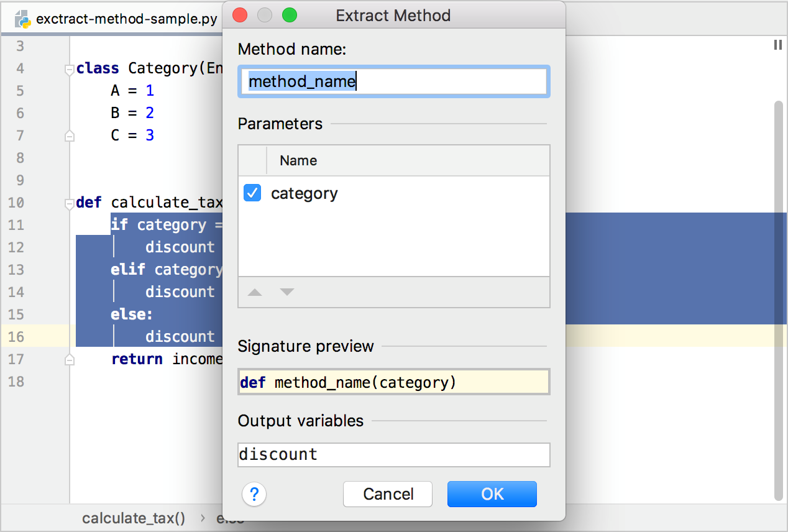Viewport: 788px width, 532px height.
Task: Confirm extraction with the OK button
Action: click(492, 494)
